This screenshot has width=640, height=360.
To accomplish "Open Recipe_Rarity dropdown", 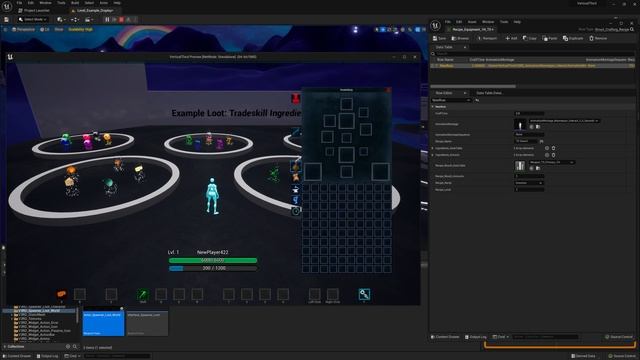I will tap(529, 183).
